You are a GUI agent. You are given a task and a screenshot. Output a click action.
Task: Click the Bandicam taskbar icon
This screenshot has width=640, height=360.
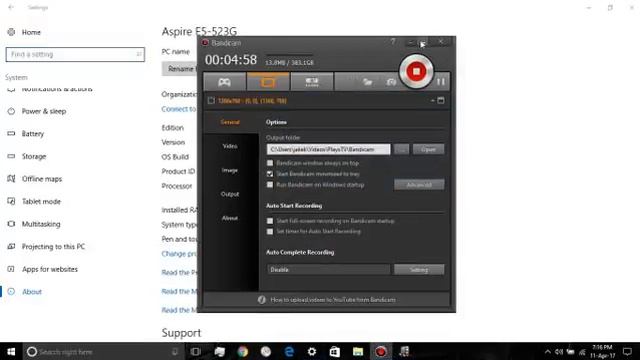[381, 351]
